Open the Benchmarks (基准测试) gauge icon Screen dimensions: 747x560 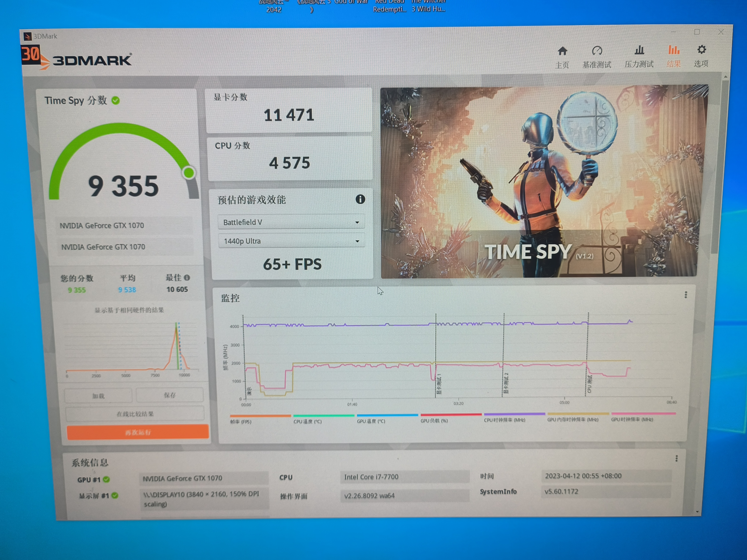(x=597, y=51)
